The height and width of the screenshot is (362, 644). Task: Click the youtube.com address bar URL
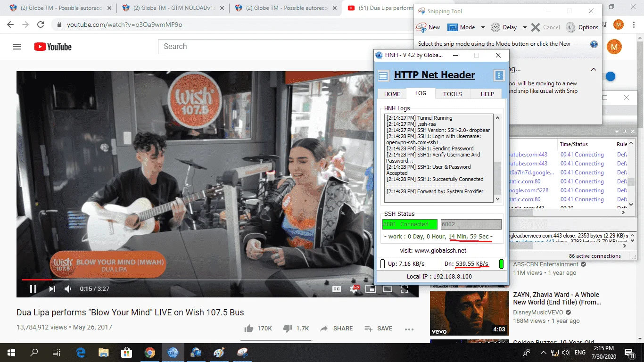[x=124, y=25]
